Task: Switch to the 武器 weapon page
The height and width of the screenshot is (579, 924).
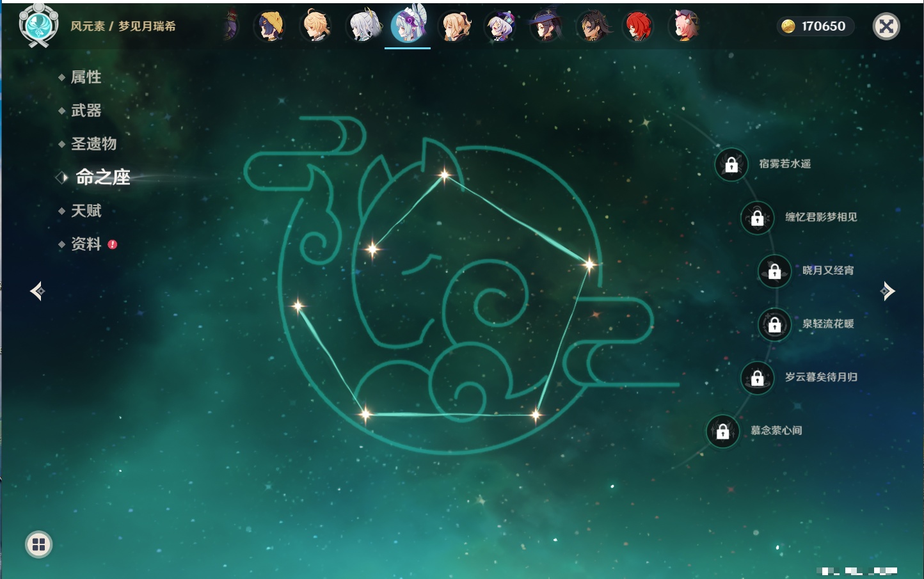Action: [86, 111]
